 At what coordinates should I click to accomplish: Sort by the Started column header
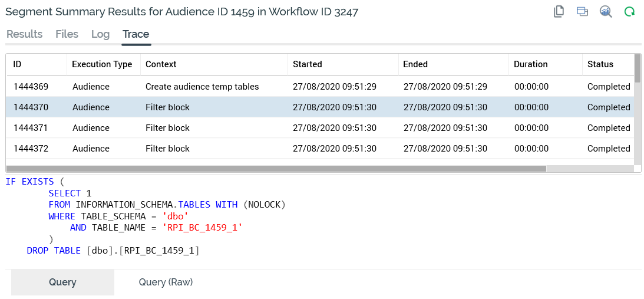tap(308, 64)
